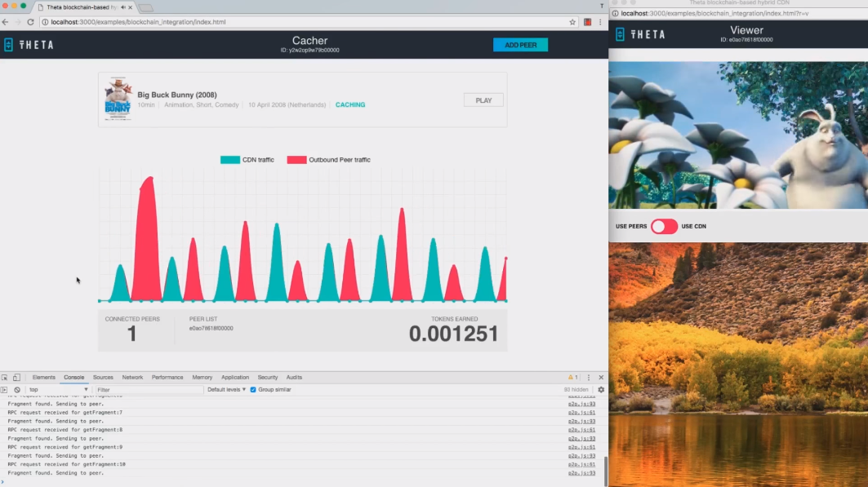Switch to the Elements tab
Viewport: 868px width, 487px height.
click(44, 378)
